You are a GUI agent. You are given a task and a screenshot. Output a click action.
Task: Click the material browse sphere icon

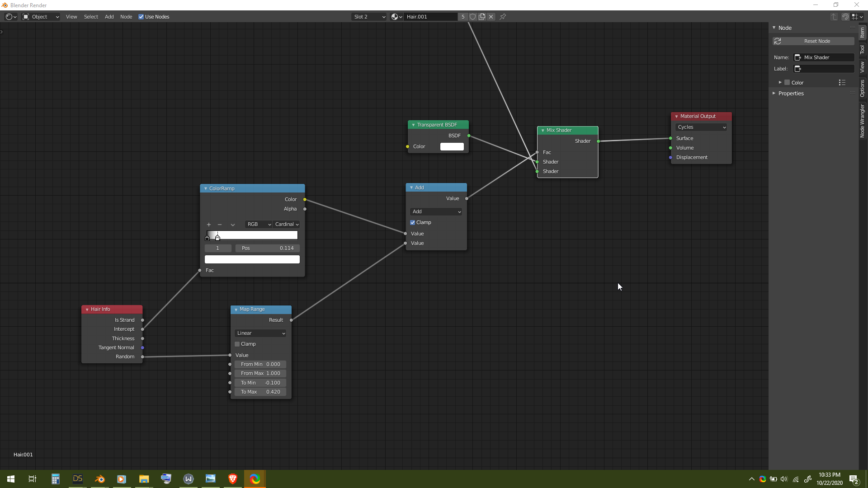click(x=395, y=17)
